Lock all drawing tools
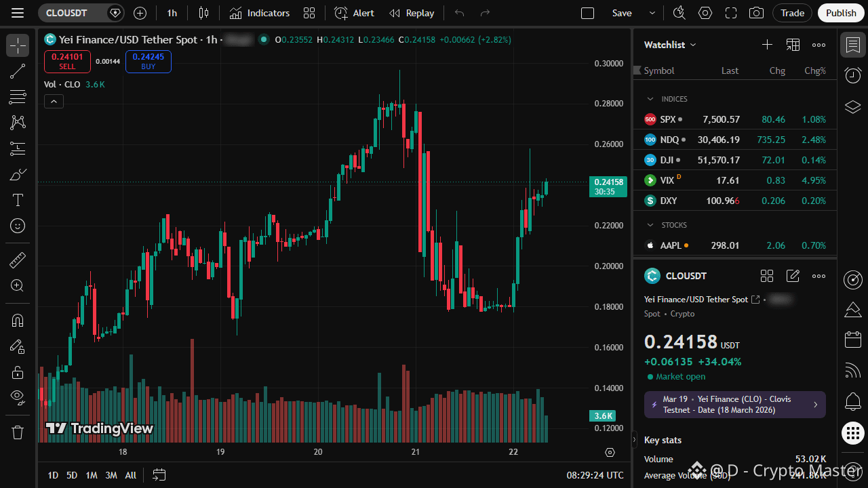 point(18,371)
